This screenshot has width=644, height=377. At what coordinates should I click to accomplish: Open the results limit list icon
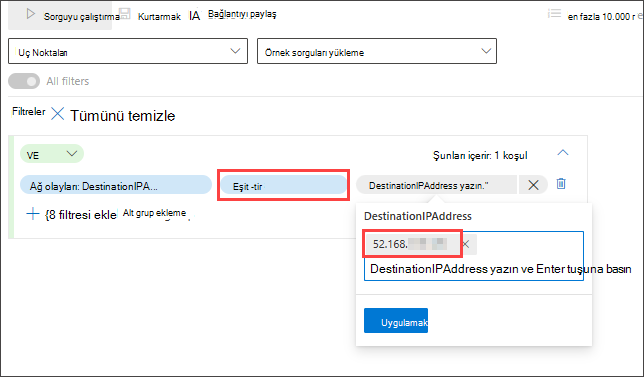click(554, 14)
